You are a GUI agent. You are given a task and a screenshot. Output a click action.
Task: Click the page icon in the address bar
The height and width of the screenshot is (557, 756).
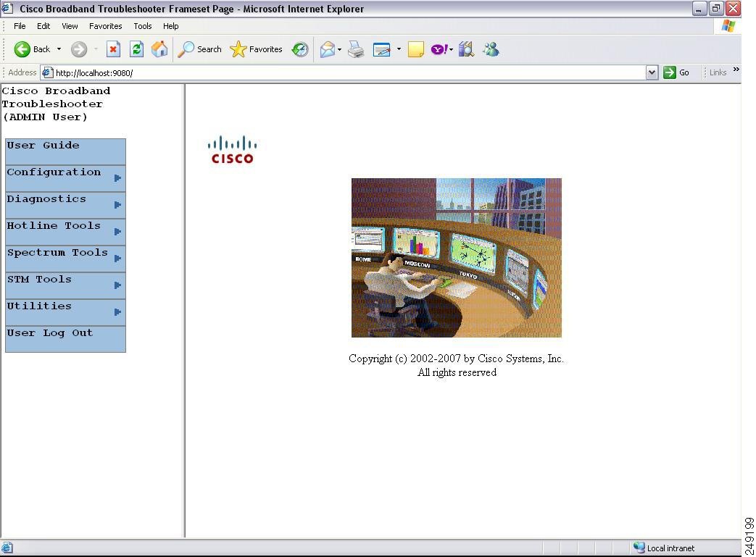point(47,72)
